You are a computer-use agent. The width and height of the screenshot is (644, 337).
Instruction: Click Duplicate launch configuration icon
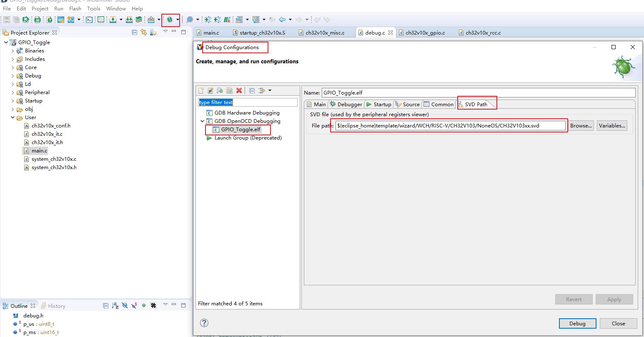[x=229, y=90]
